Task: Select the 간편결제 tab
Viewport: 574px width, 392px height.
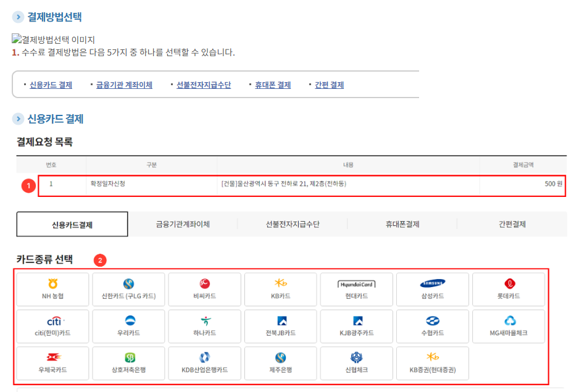Action: tap(512, 224)
